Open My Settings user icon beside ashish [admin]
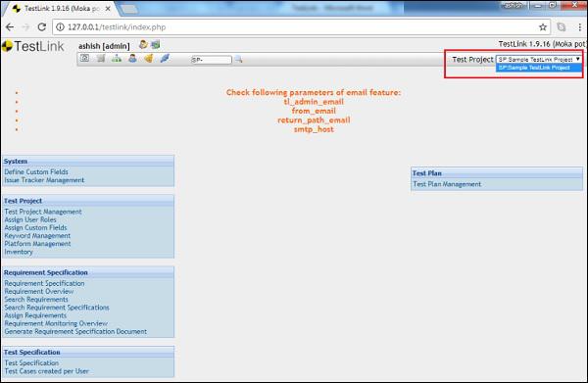Screen dimensions: 588x383 tap(143, 45)
